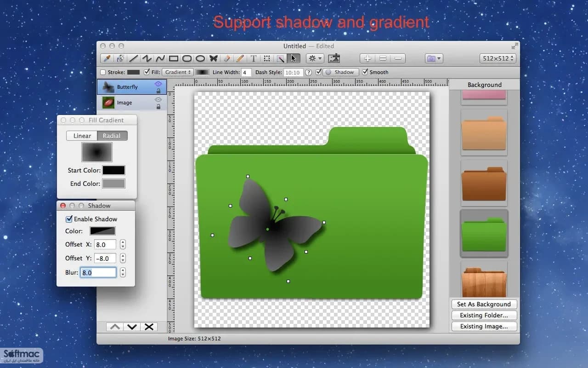Click the equals actual size button

tap(383, 58)
